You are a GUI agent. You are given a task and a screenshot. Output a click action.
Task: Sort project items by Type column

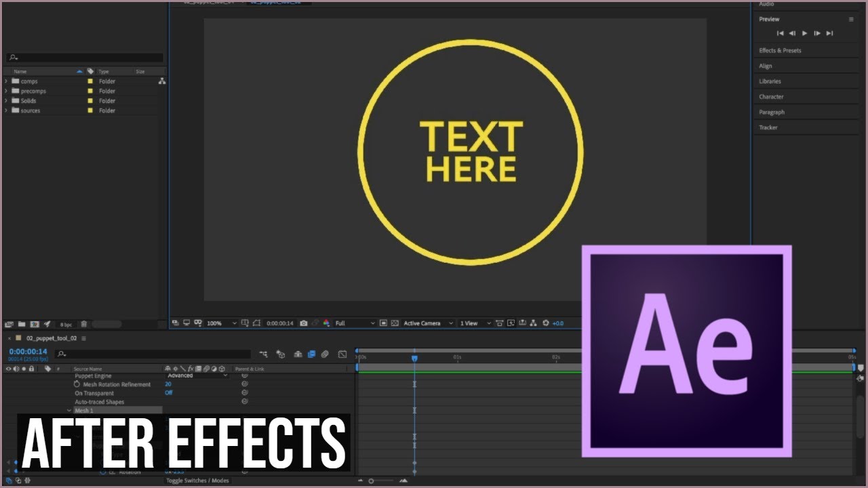104,71
